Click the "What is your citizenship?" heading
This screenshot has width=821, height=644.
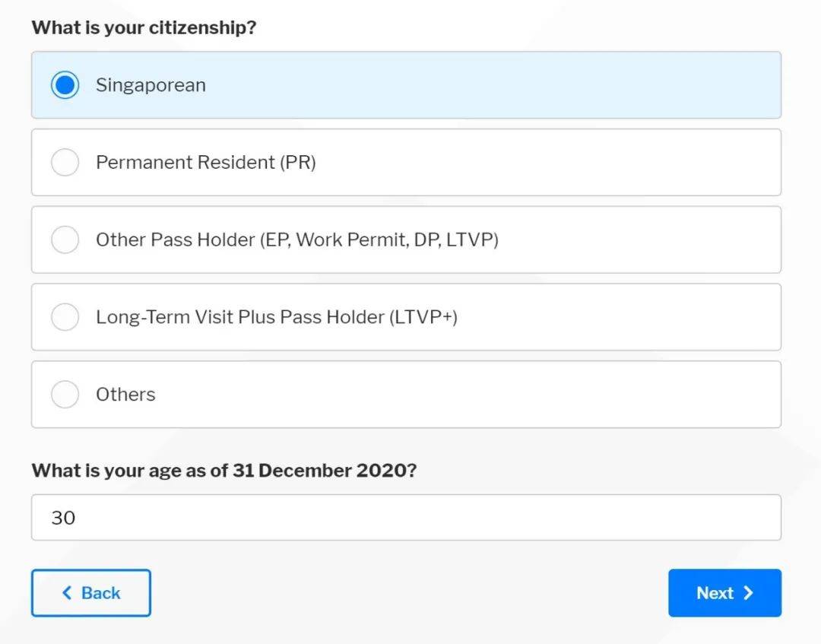(144, 28)
